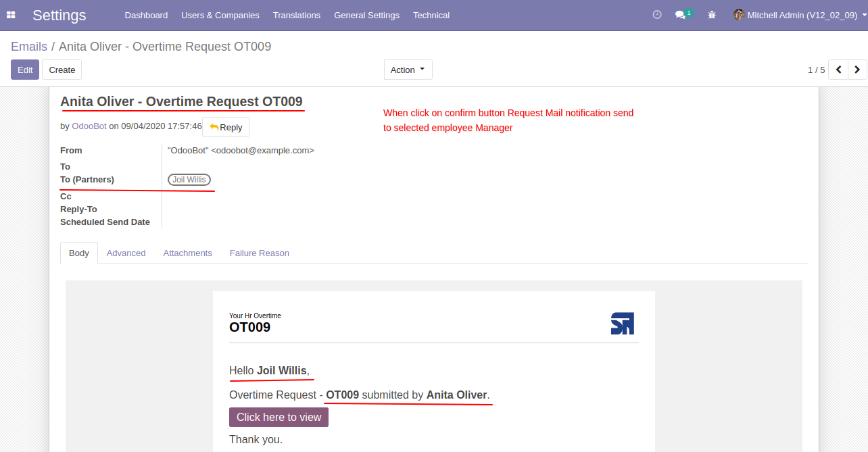Open Mitchell Admin user dropdown

(800, 15)
